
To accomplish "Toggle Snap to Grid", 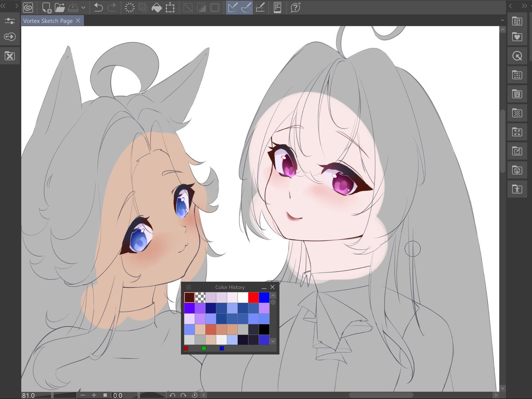I will tap(260, 7).
